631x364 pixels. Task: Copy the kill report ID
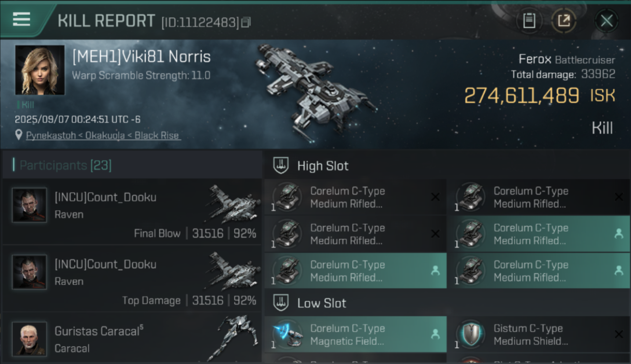coord(246,22)
